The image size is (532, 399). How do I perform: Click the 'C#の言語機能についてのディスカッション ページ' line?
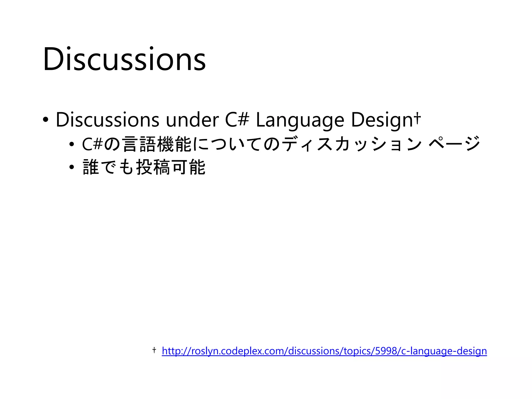tap(281, 144)
